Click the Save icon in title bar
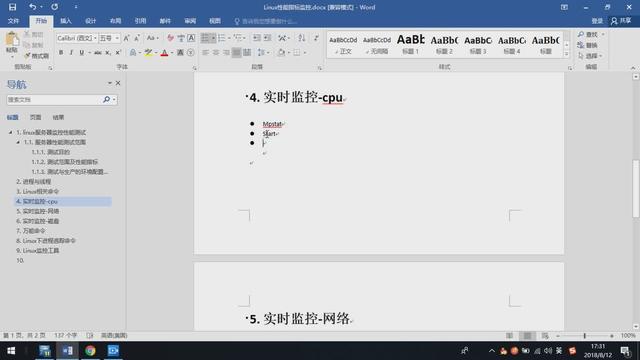 click(x=12, y=7)
